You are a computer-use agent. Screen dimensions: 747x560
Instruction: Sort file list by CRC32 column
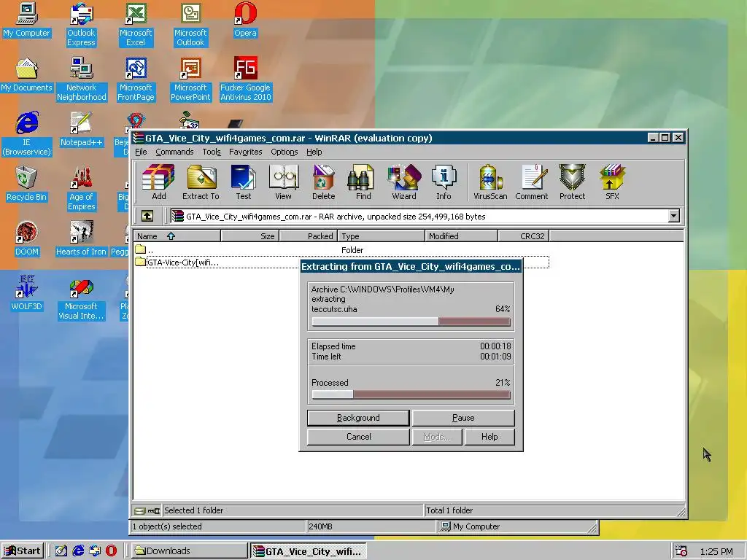pos(524,236)
